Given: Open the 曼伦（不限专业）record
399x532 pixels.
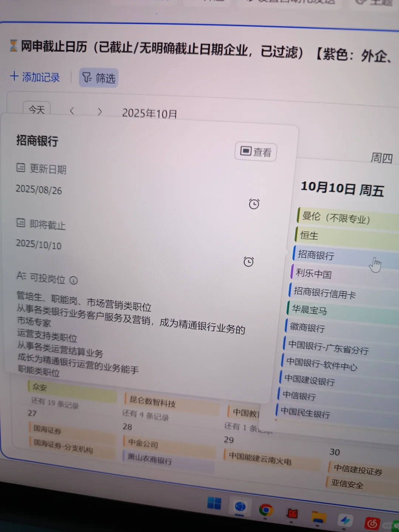Looking at the screenshot, I should coord(347,219).
